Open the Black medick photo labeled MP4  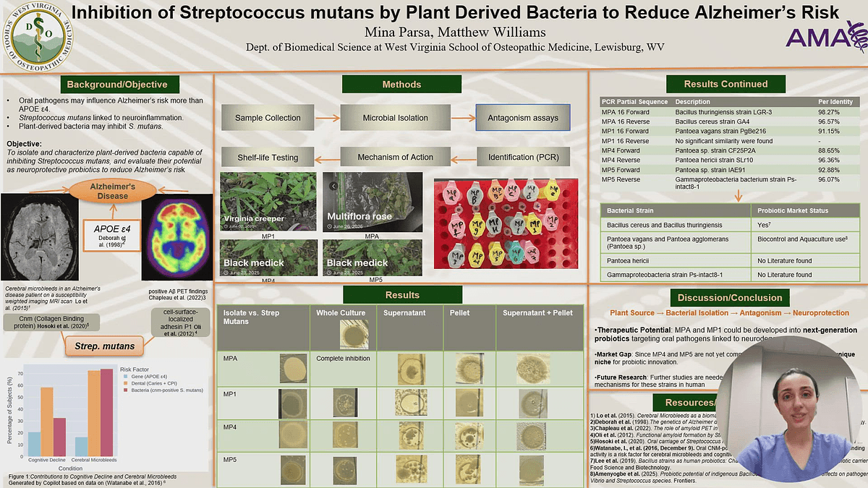point(268,258)
